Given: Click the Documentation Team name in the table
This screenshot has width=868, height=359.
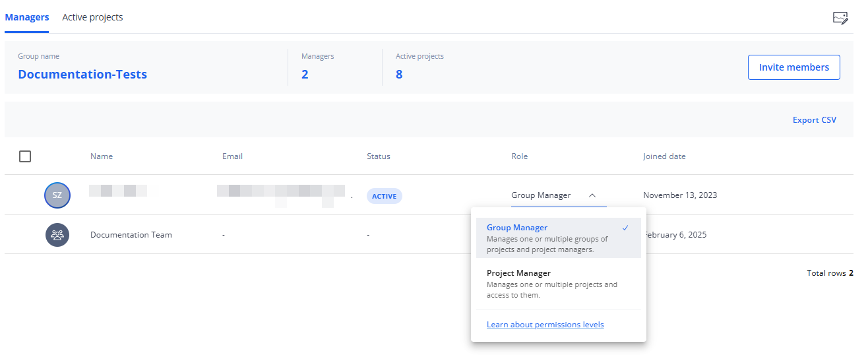Looking at the screenshot, I should click(x=131, y=235).
